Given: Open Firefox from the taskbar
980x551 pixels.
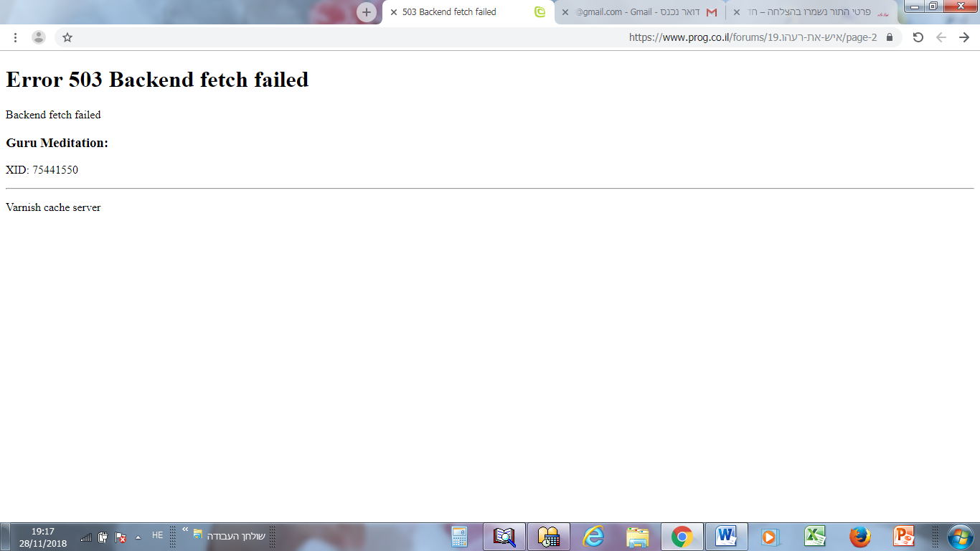Looking at the screenshot, I should click(x=859, y=537).
